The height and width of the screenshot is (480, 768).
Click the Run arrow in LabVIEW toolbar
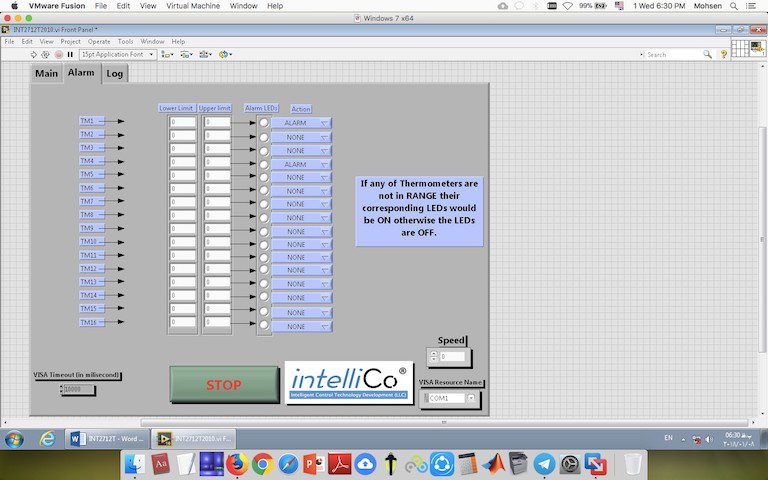33,54
